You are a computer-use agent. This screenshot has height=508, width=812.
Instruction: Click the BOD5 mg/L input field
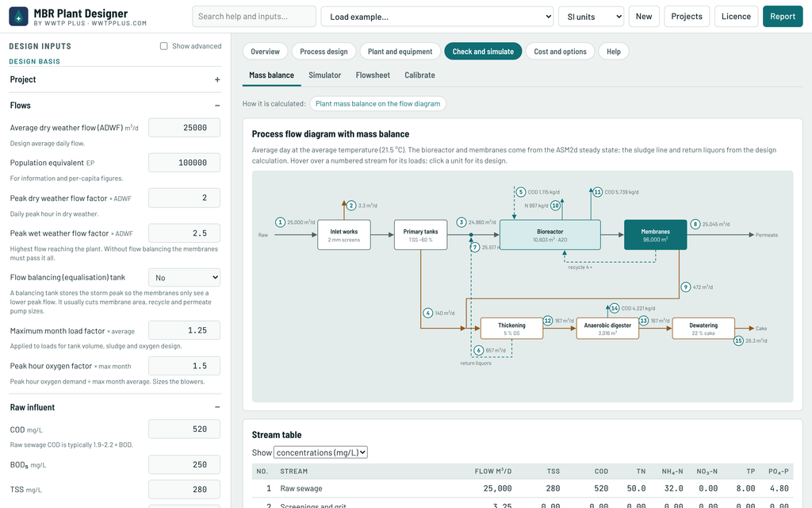pos(184,464)
